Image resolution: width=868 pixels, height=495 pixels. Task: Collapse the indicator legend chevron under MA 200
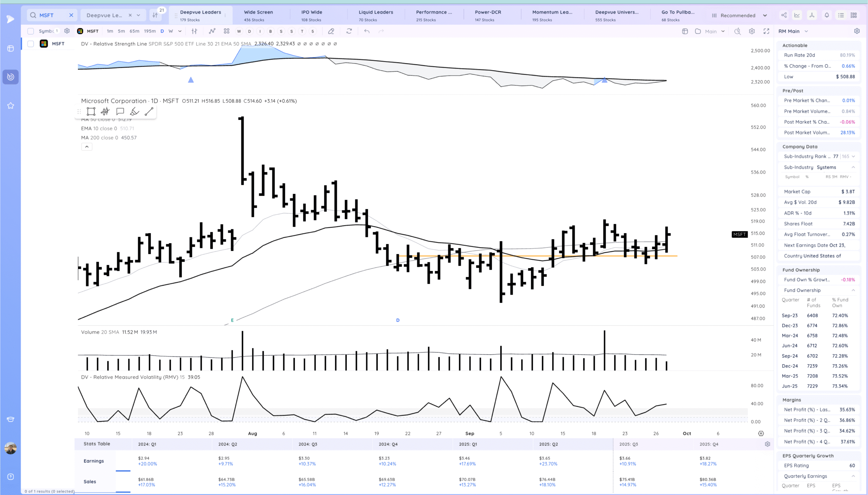pos(87,147)
